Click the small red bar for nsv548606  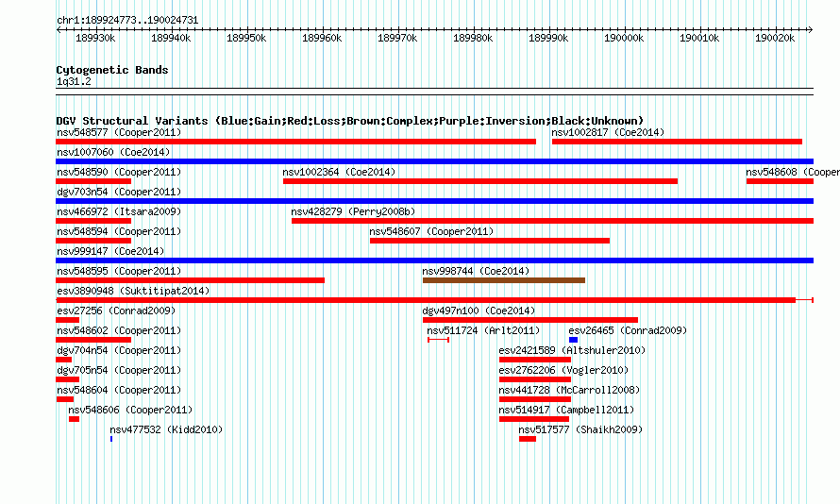(x=74, y=419)
